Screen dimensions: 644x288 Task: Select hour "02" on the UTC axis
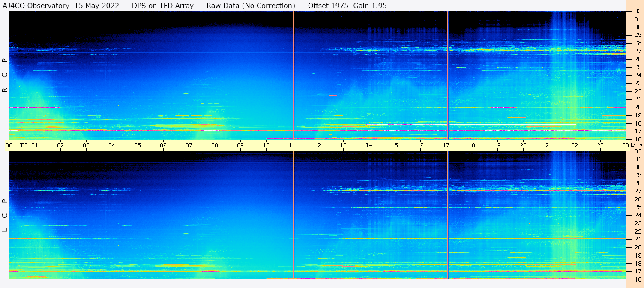pos(60,145)
